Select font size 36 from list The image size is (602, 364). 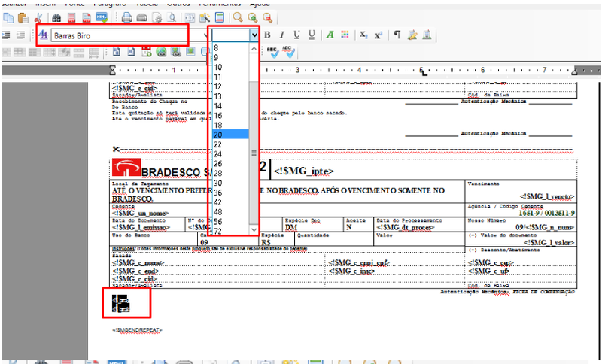tap(230, 193)
